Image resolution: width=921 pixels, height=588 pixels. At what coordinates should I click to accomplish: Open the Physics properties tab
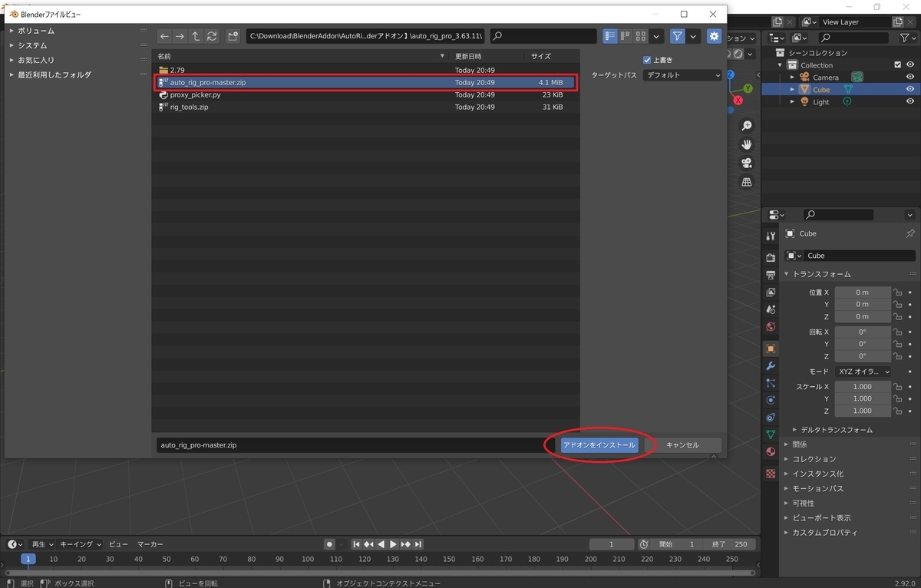coord(771,400)
